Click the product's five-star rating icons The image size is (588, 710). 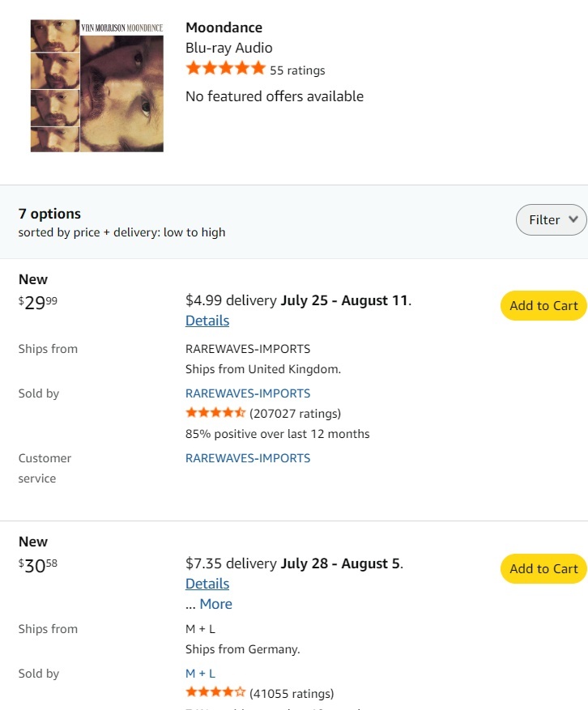pos(225,69)
